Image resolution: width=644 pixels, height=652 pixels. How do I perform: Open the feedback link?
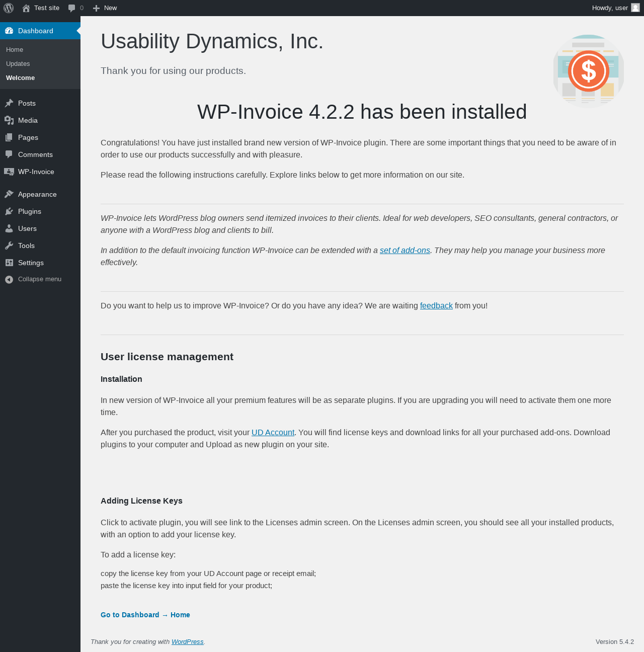tap(436, 306)
